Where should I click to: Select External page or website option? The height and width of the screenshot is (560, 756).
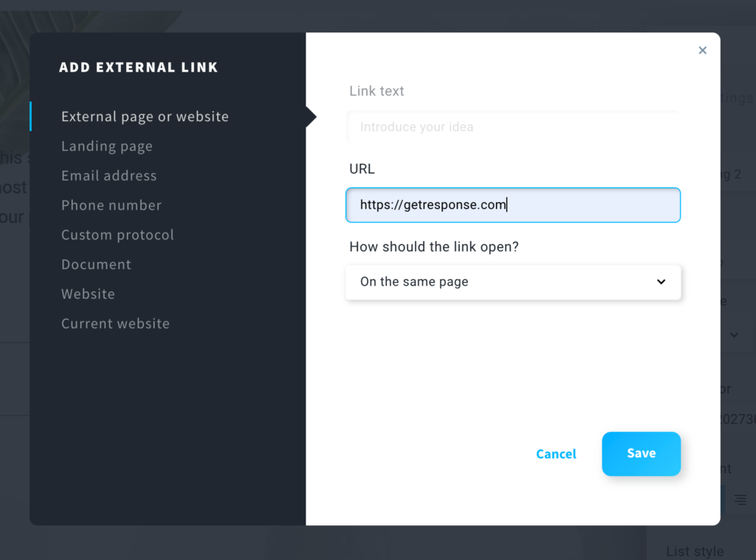[x=145, y=117]
